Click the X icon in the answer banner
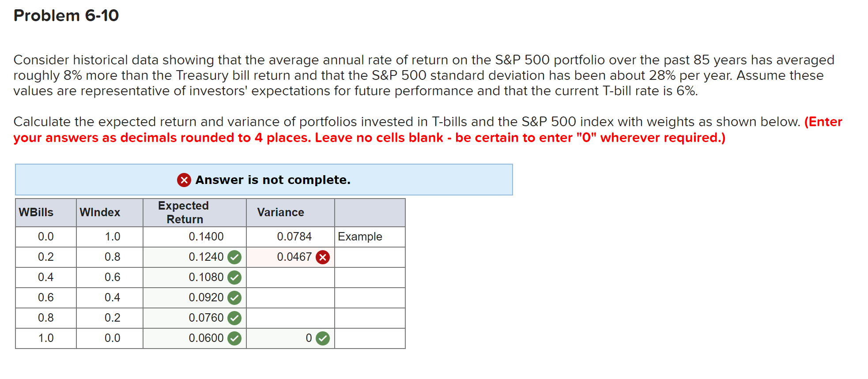The width and height of the screenshot is (868, 379). [184, 180]
